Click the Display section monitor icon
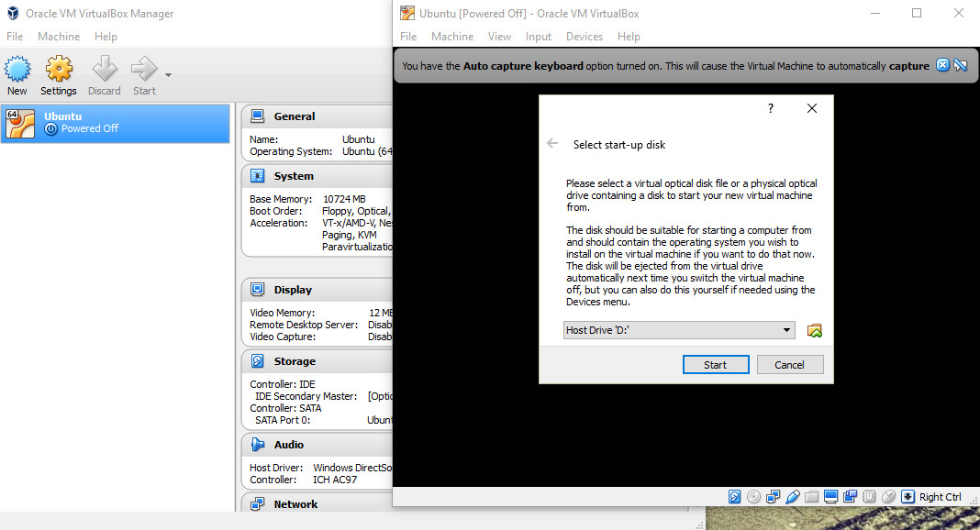980x530 pixels. pyautogui.click(x=258, y=289)
